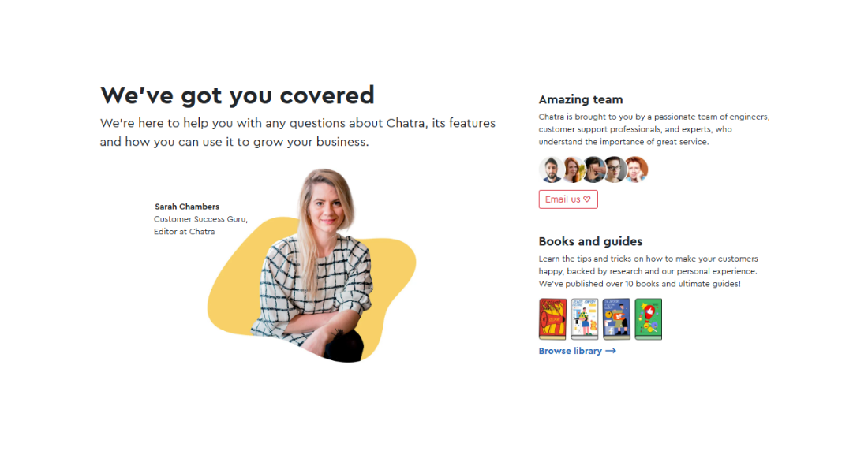868x473 pixels.
Task: Open the green lightbulb book cover
Action: pyautogui.click(x=649, y=319)
